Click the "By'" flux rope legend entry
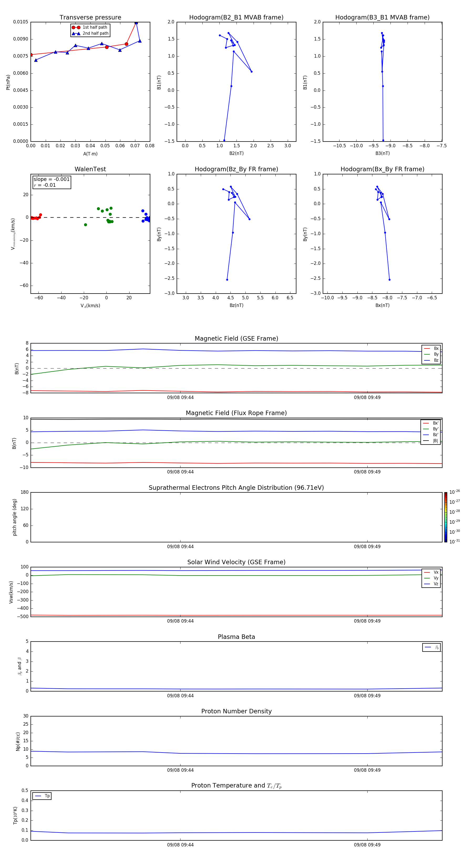 431,429
